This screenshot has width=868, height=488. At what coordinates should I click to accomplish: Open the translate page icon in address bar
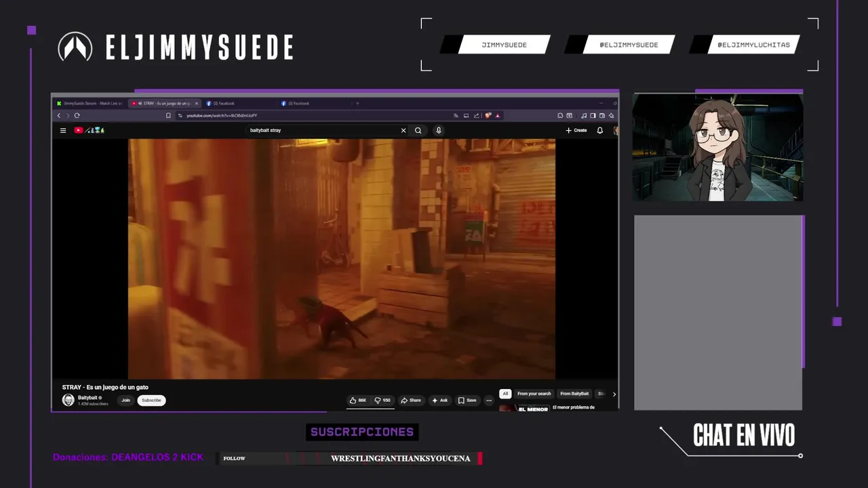coord(456,115)
